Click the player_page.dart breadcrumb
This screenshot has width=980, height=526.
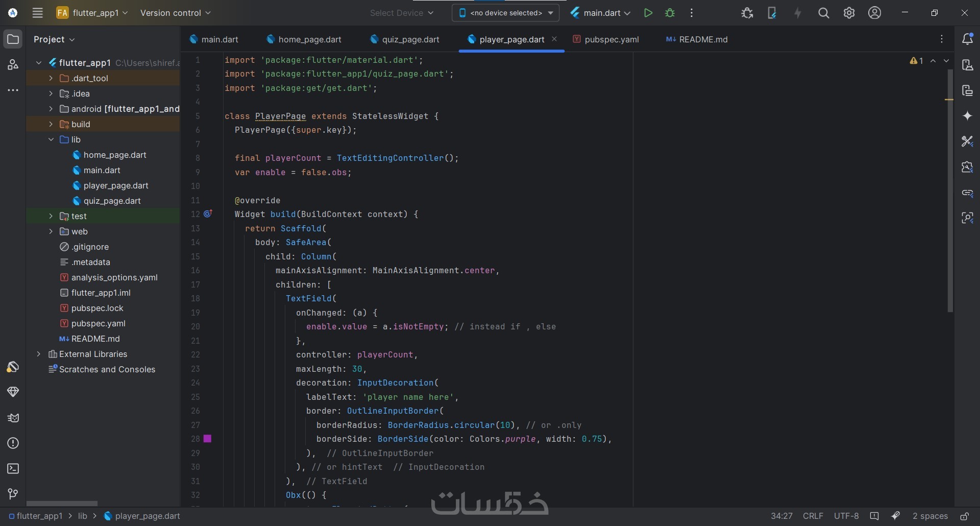[142, 516]
